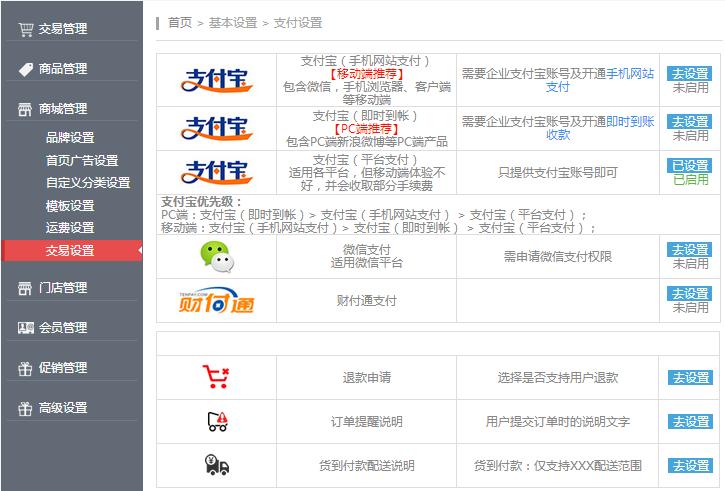Click 已启用 status in 平台支付 row
The height and width of the screenshot is (491, 725).
pos(690,179)
